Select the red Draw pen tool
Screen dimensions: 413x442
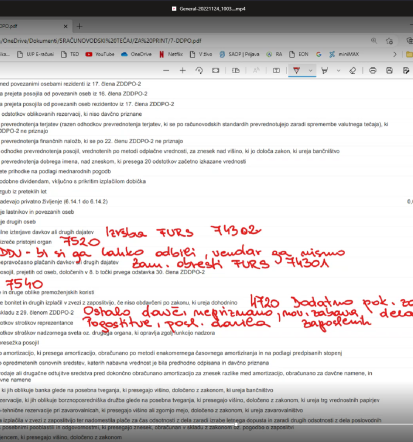(296, 71)
